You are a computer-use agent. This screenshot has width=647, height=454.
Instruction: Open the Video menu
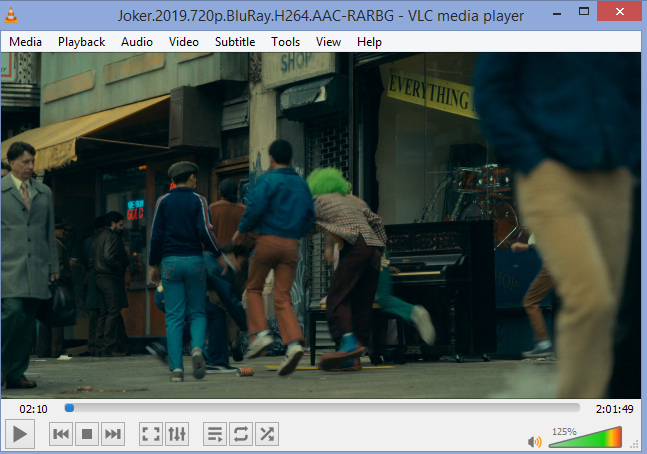click(184, 42)
